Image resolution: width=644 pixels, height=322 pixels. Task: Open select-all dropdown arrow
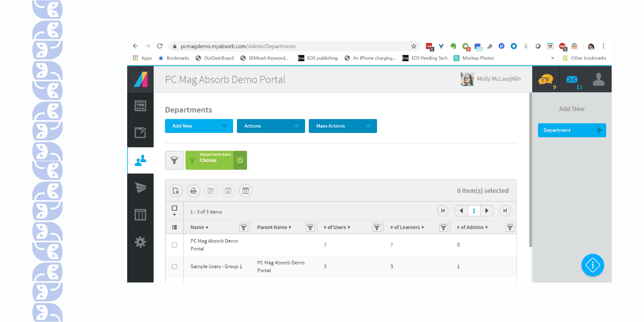174,215
